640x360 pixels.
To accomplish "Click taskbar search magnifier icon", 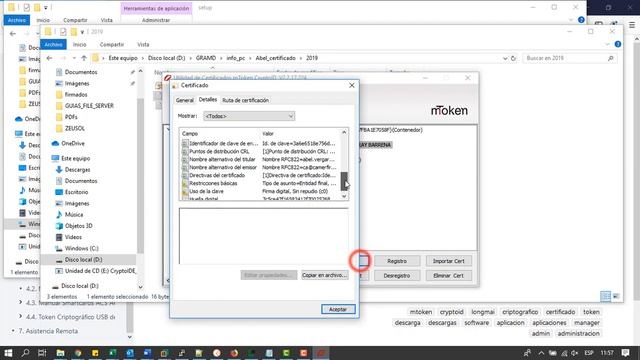I will (x=25, y=353).
